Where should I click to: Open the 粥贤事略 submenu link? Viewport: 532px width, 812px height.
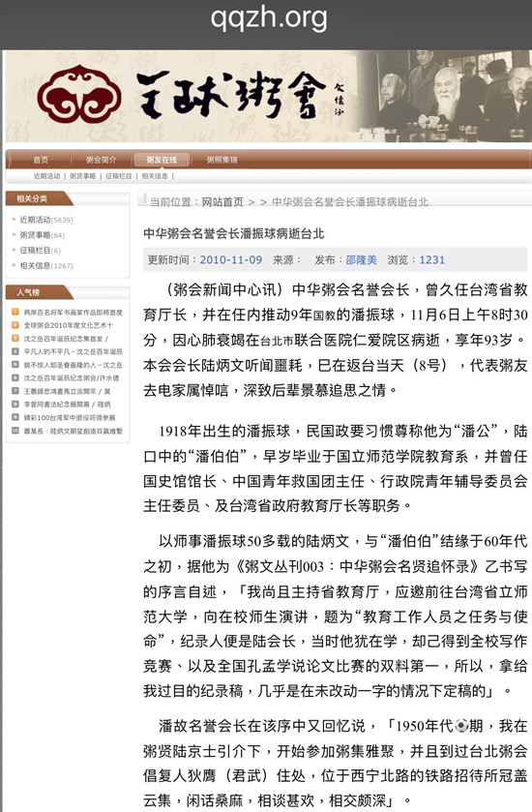coord(83,176)
